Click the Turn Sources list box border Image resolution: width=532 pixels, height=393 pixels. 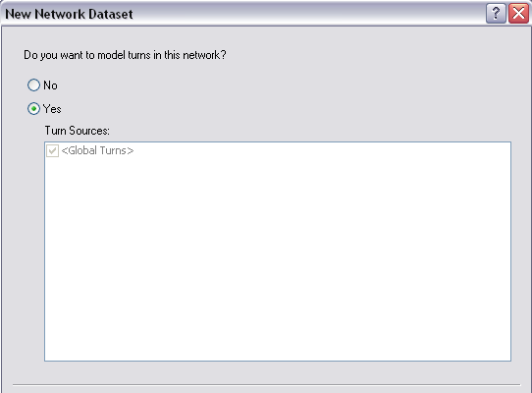tap(278, 142)
